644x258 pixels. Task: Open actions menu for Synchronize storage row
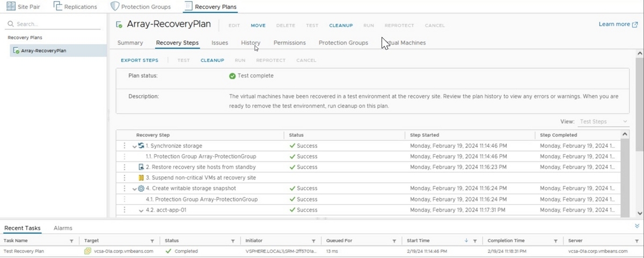click(x=125, y=146)
